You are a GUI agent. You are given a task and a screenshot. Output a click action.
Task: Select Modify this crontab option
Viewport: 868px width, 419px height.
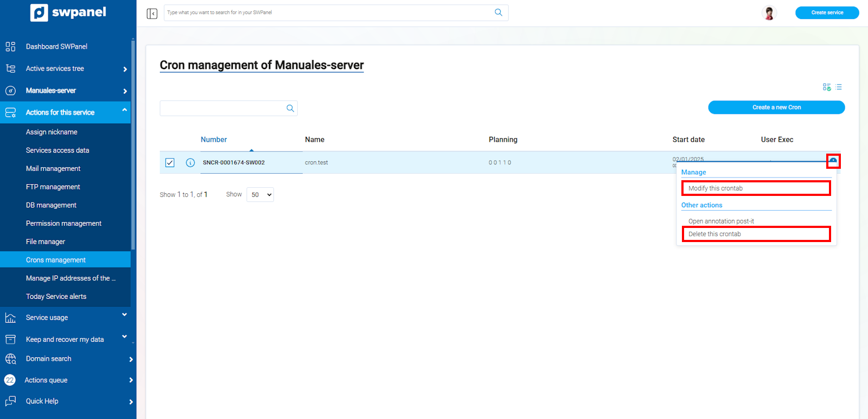[756, 188]
